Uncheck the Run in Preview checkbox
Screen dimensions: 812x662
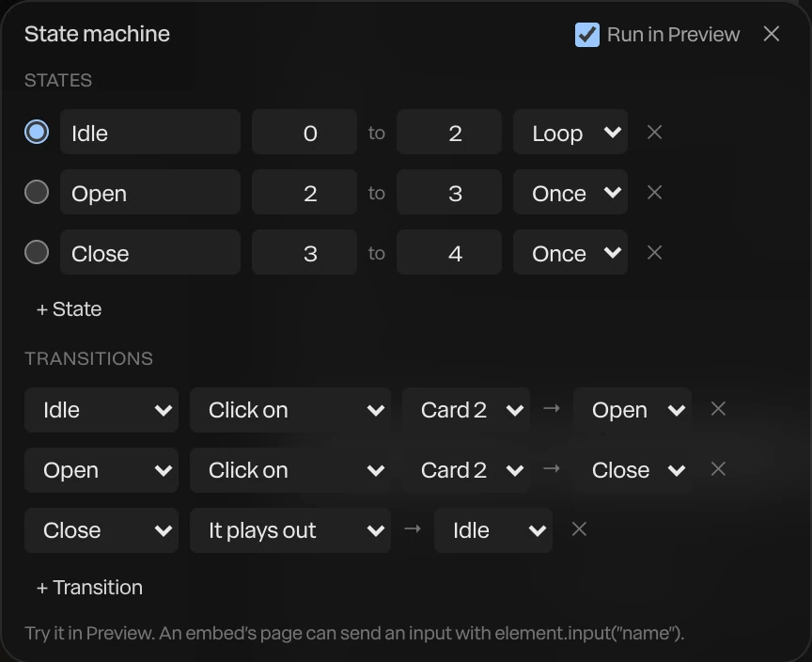pyautogui.click(x=587, y=35)
